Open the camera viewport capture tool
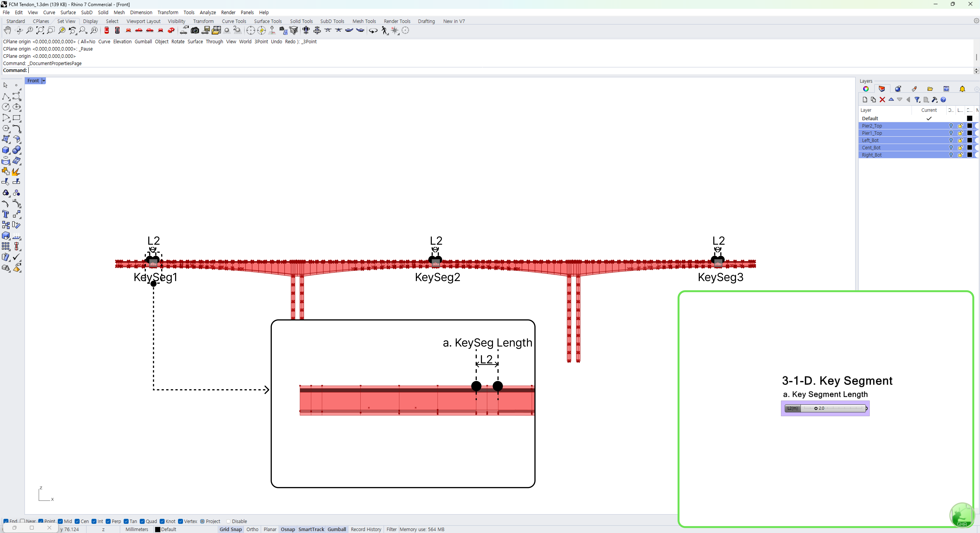 point(195,30)
